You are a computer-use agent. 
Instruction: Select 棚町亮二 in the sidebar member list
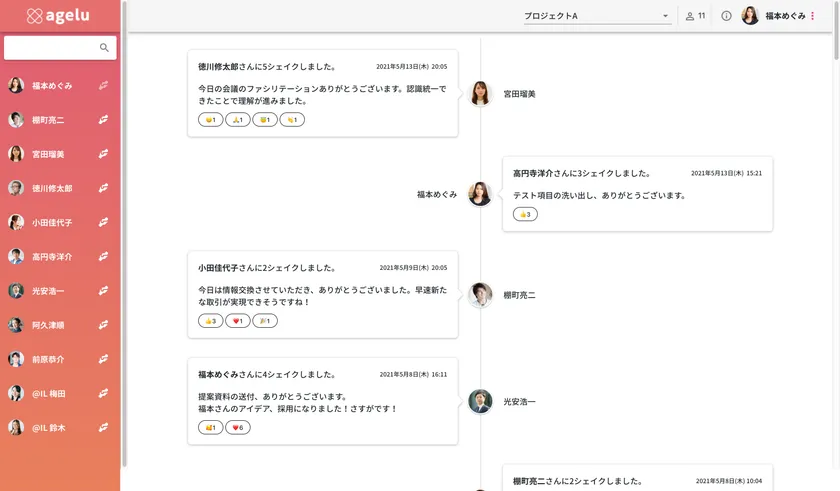click(x=48, y=120)
